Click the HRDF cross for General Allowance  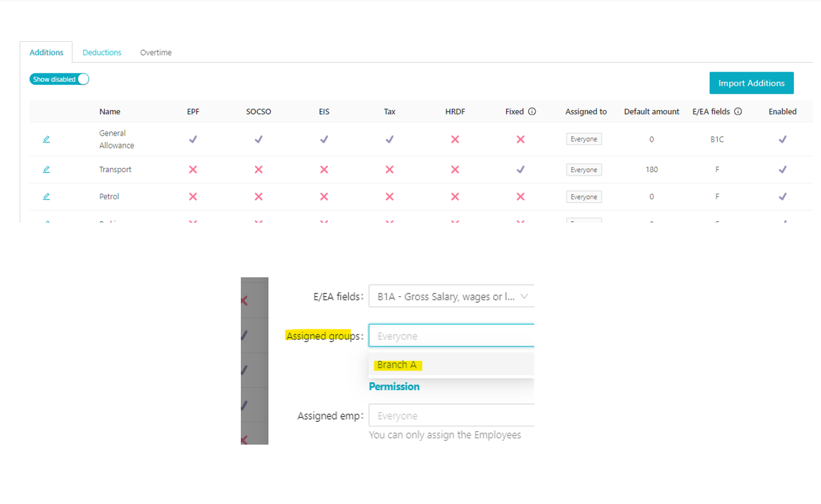click(x=455, y=139)
